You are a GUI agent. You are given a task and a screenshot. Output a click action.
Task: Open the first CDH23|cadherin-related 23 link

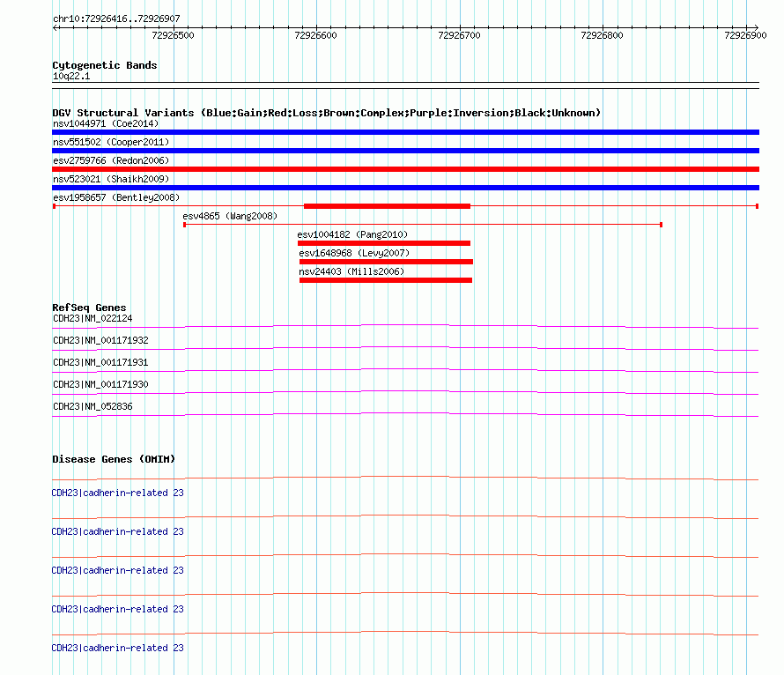(117, 493)
